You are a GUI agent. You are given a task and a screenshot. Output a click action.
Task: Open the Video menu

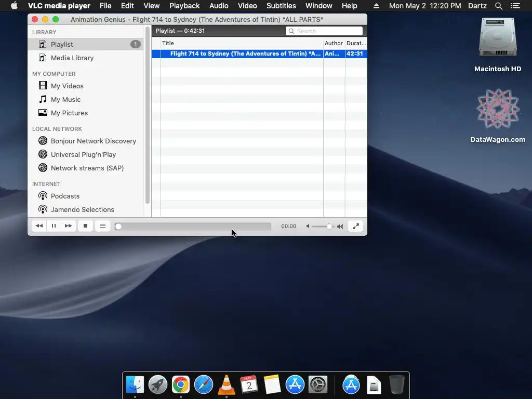247,6
